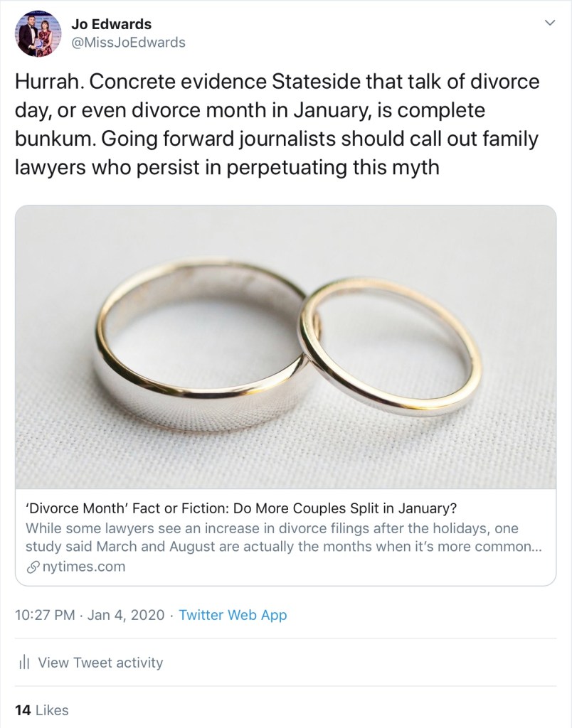Visit the @MissJoEdwards handle
Screen dimensions: 572x728
[128, 43]
